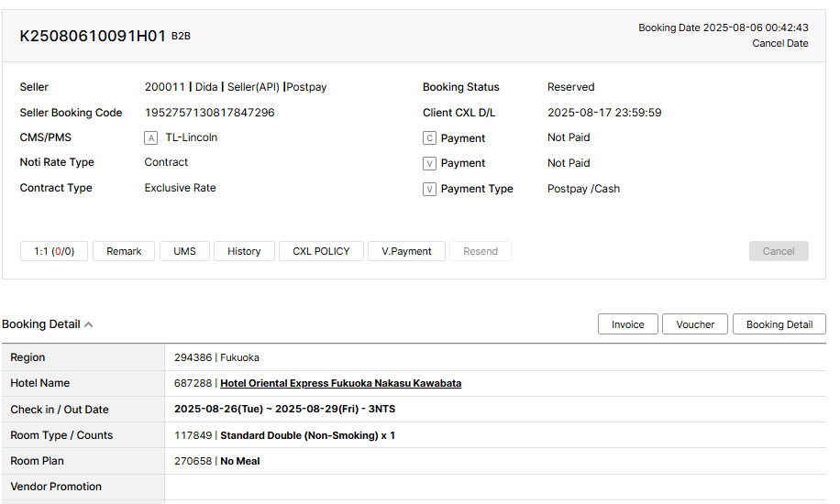This screenshot has height=504, width=840.
Task: Open Hotel Oriental Express Fukuoka Nakasu Kawabata link
Action: [x=340, y=383]
